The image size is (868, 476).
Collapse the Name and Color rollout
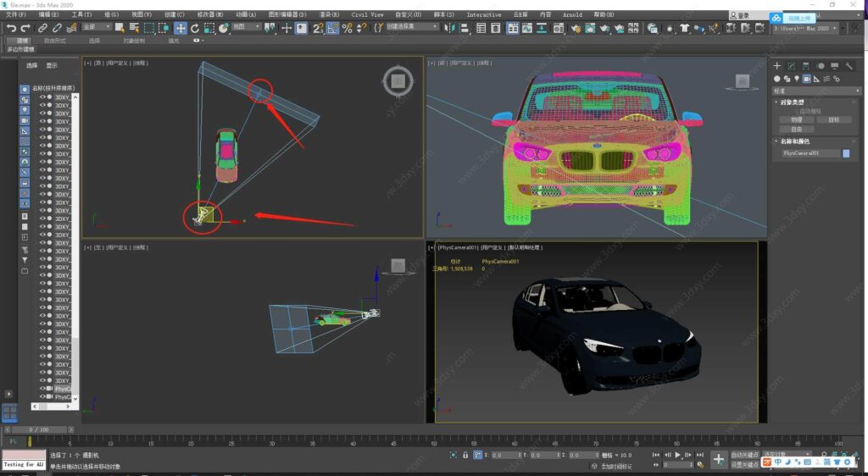click(793, 141)
